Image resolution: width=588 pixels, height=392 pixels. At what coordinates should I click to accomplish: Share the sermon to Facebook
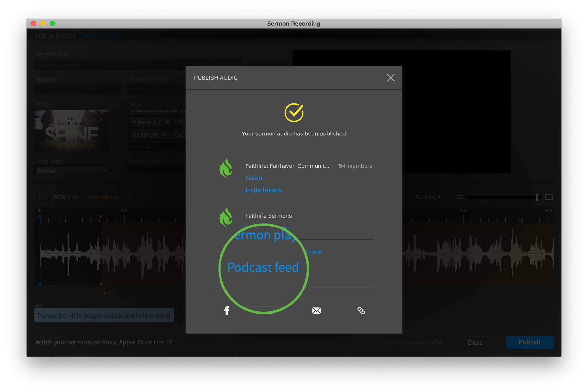[x=227, y=310]
